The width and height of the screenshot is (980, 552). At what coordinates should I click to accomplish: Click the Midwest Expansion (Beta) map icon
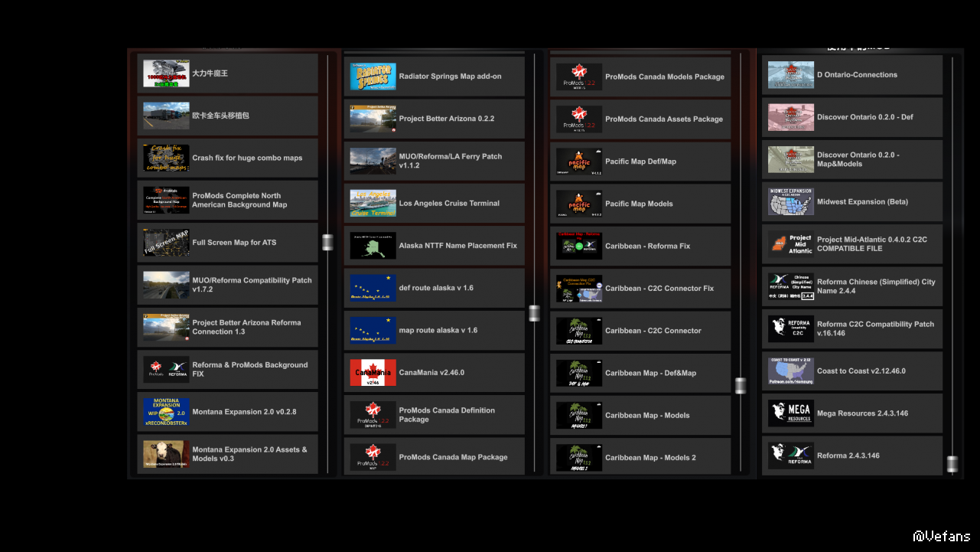791,202
